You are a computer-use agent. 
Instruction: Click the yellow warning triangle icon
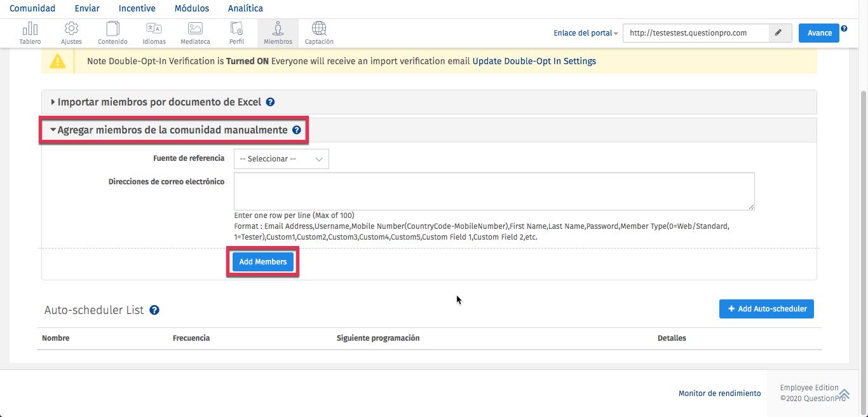(58, 61)
